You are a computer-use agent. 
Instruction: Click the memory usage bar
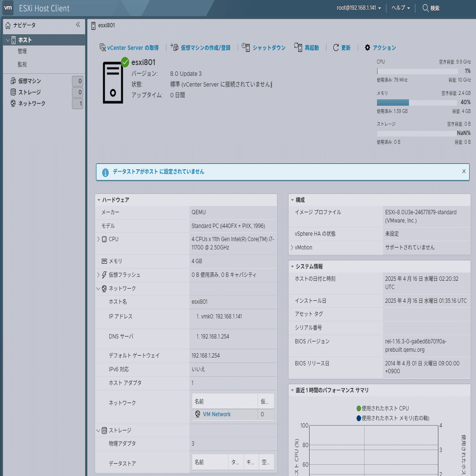coord(417,103)
